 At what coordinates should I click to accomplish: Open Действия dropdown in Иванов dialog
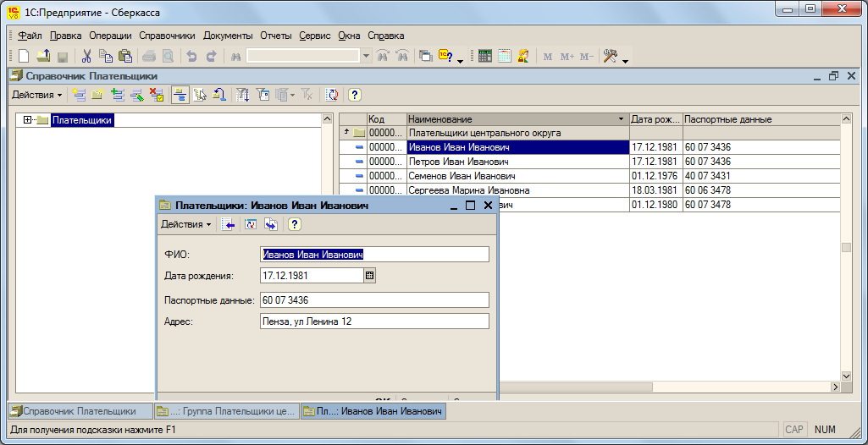[x=186, y=224]
